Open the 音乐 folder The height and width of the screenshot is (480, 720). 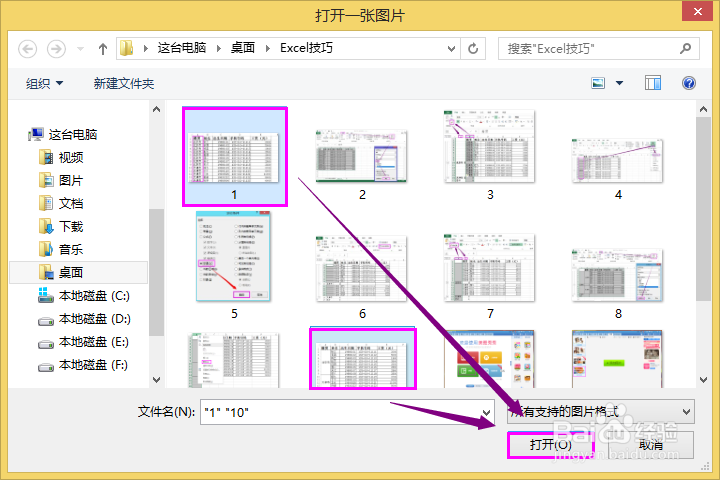coord(62,249)
